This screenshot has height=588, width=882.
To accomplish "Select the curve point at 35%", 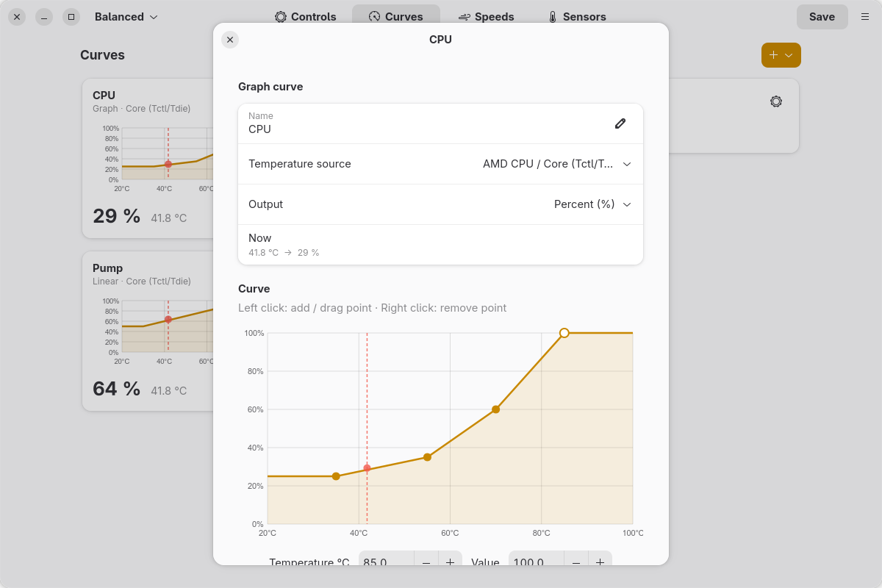I will pos(427,457).
